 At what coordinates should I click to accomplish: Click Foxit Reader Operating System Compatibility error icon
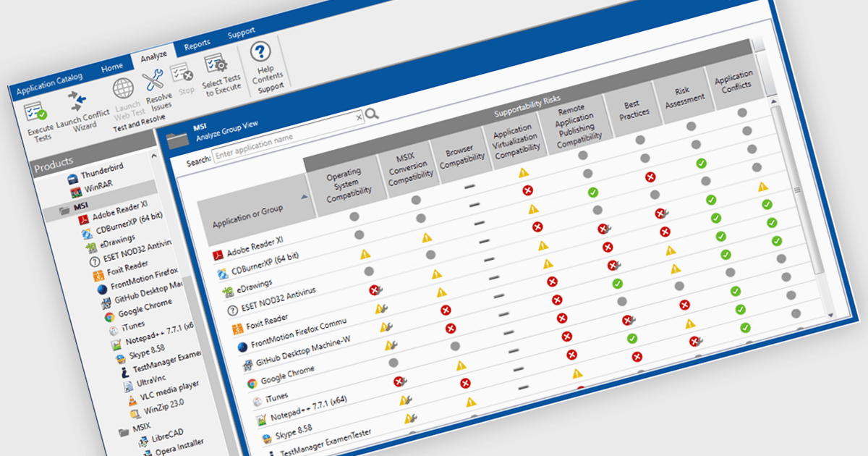pyautogui.click(x=375, y=290)
